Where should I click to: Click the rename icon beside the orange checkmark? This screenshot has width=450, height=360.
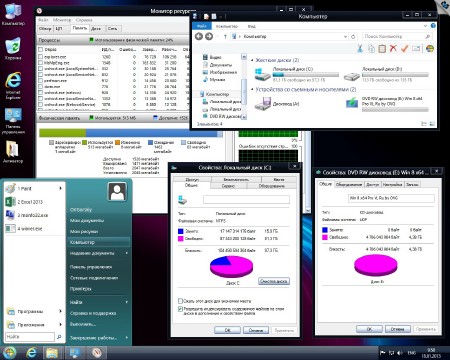416,48
